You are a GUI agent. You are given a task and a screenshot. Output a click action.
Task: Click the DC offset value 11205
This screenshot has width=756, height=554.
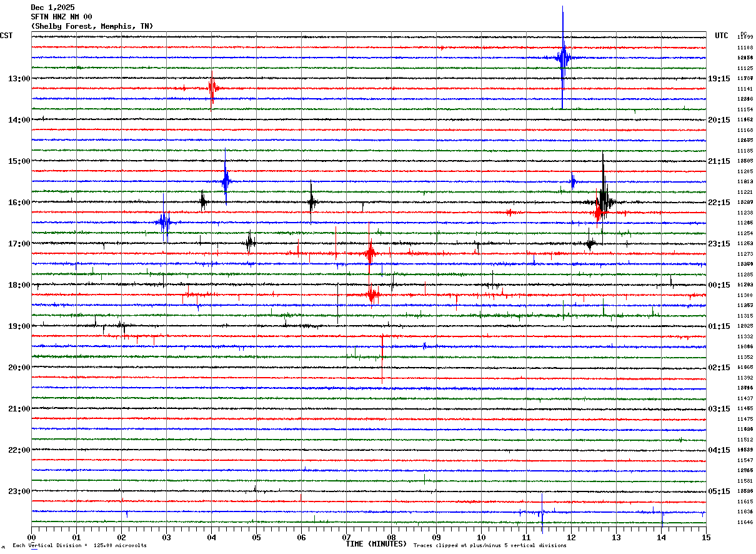coord(745,171)
